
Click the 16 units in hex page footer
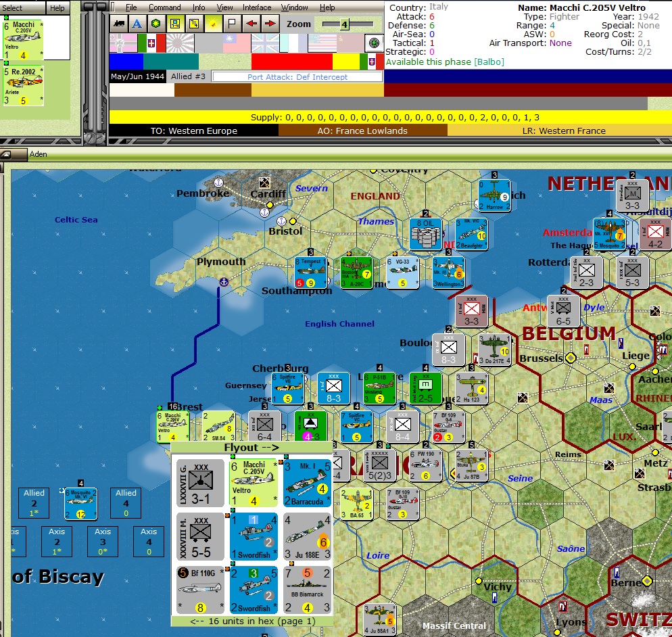tap(252, 621)
